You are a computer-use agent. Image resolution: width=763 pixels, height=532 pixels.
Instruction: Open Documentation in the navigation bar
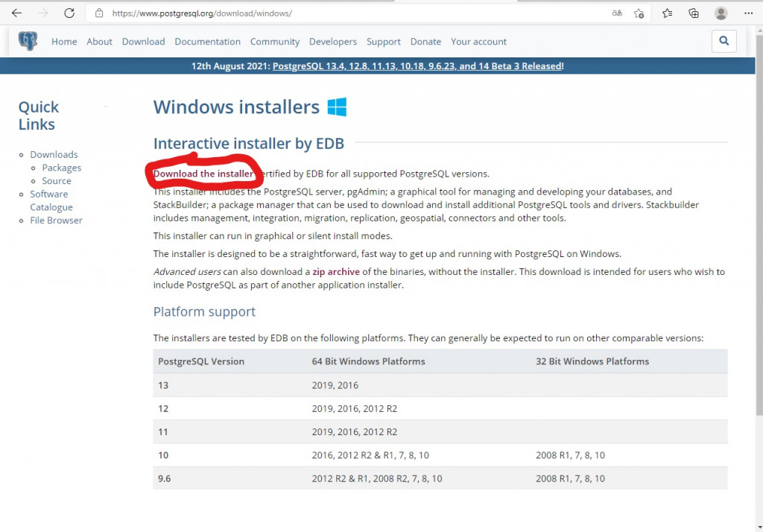click(x=208, y=42)
